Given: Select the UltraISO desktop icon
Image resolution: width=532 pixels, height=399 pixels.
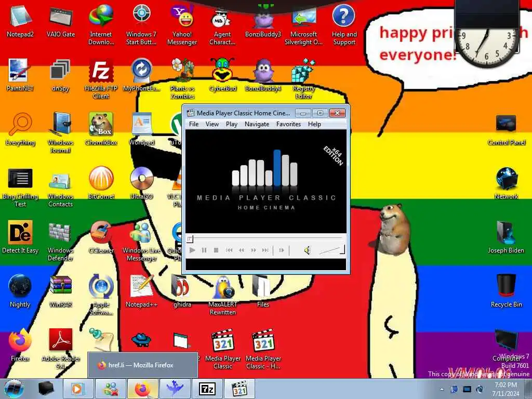Looking at the screenshot, I should 141,182.
